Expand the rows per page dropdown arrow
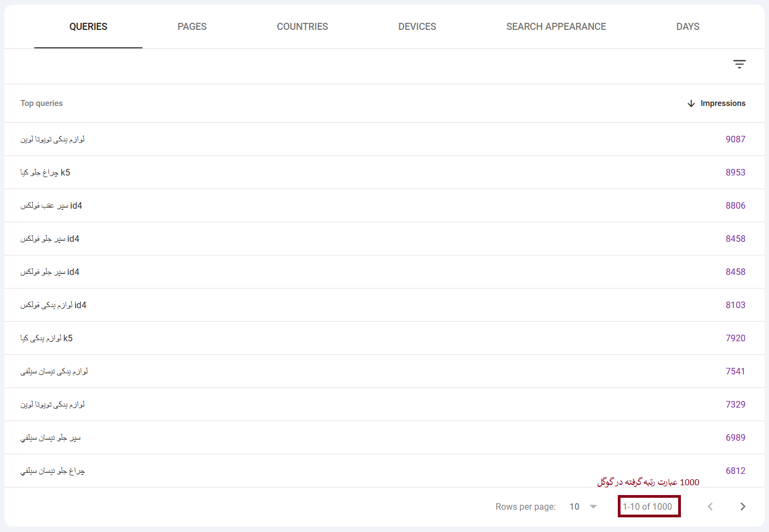 [x=593, y=506]
